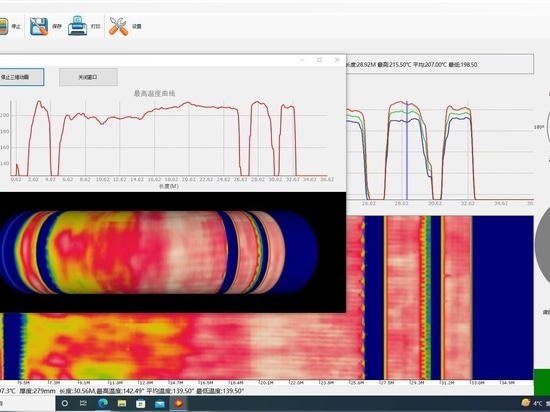The height and width of the screenshot is (412, 550).
Task: Open 设置 settings with the wrench-and-screwdriver icon
Action: pyautogui.click(x=119, y=26)
